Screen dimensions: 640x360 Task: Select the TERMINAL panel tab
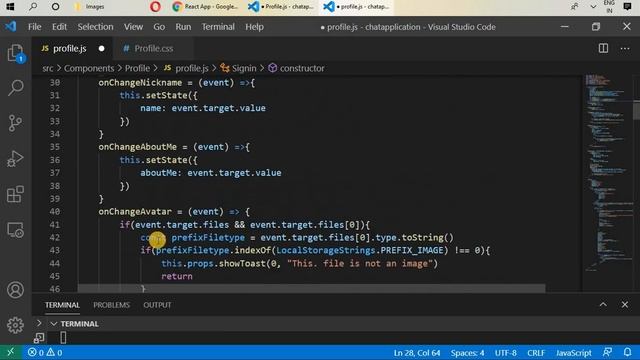coord(62,305)
